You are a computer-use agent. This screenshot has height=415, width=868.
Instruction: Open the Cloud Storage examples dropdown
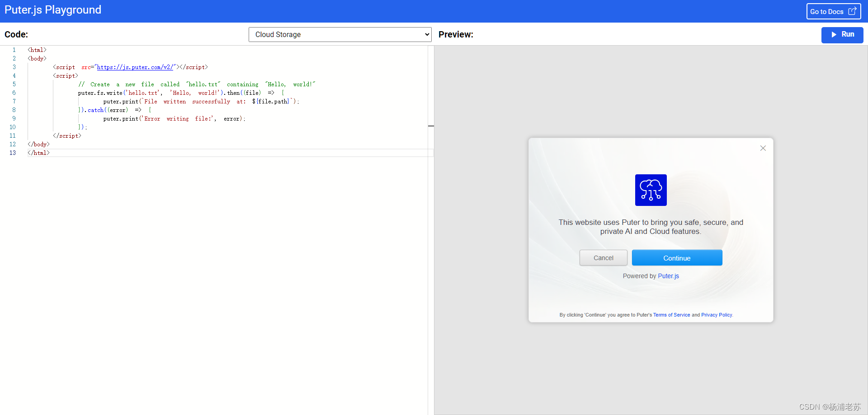[x=340, y=34]
